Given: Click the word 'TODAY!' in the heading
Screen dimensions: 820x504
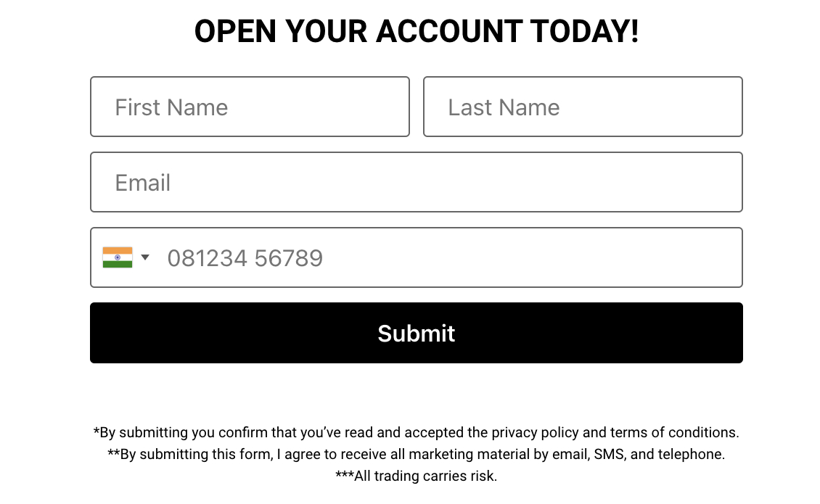Looking at the screenshot, I should pyautogui.click(x=585, y=31).
